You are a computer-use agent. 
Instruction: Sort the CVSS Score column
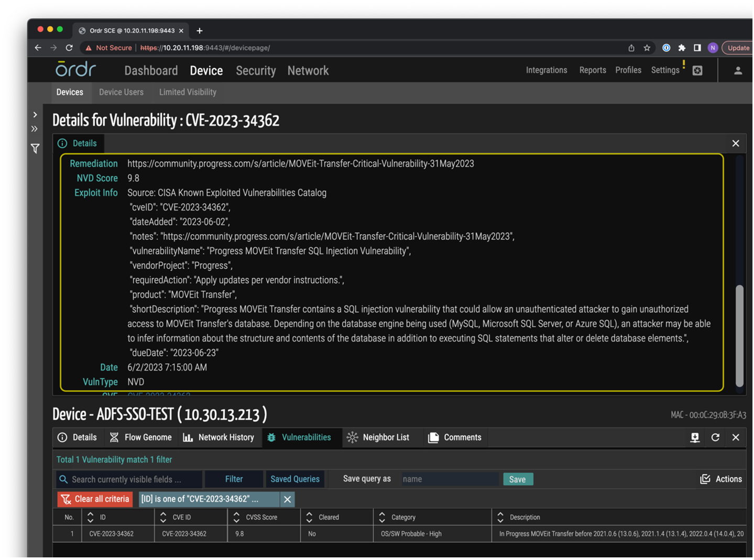pos(236,517)
